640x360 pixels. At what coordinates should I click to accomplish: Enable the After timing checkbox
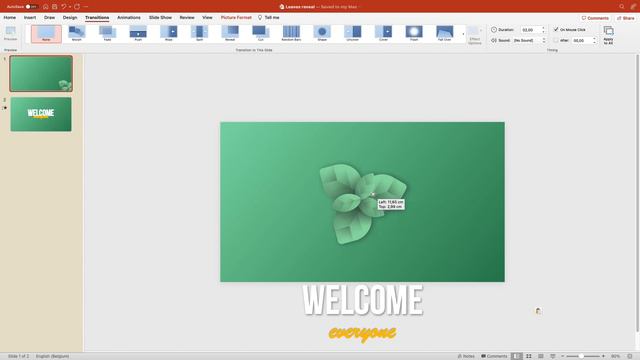click(x=556, y=40)
